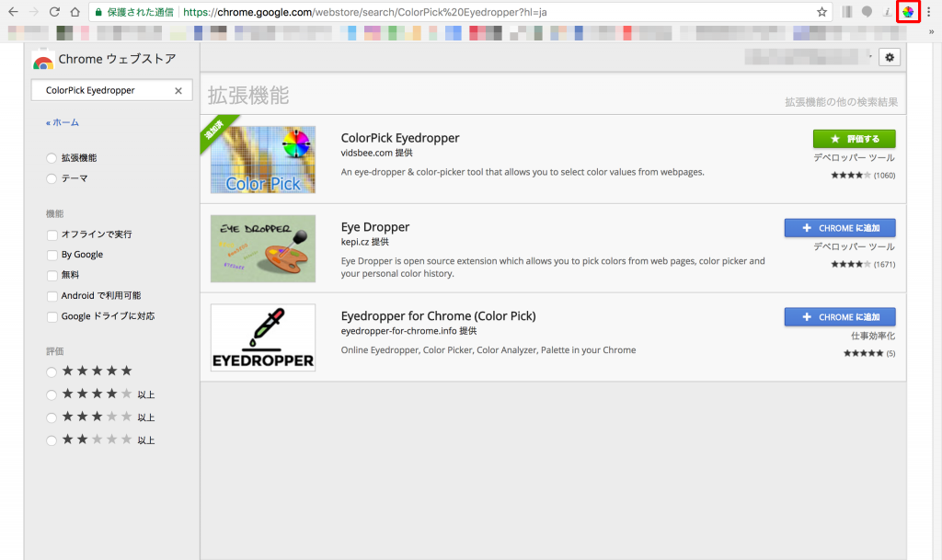Clear the ColorPick Eyedropper search text

[178, 91]
